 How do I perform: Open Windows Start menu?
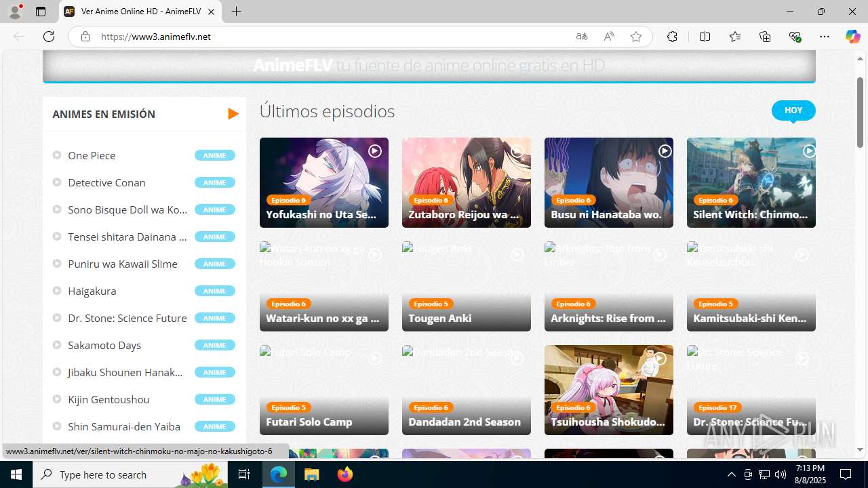(x=16, y=474)
